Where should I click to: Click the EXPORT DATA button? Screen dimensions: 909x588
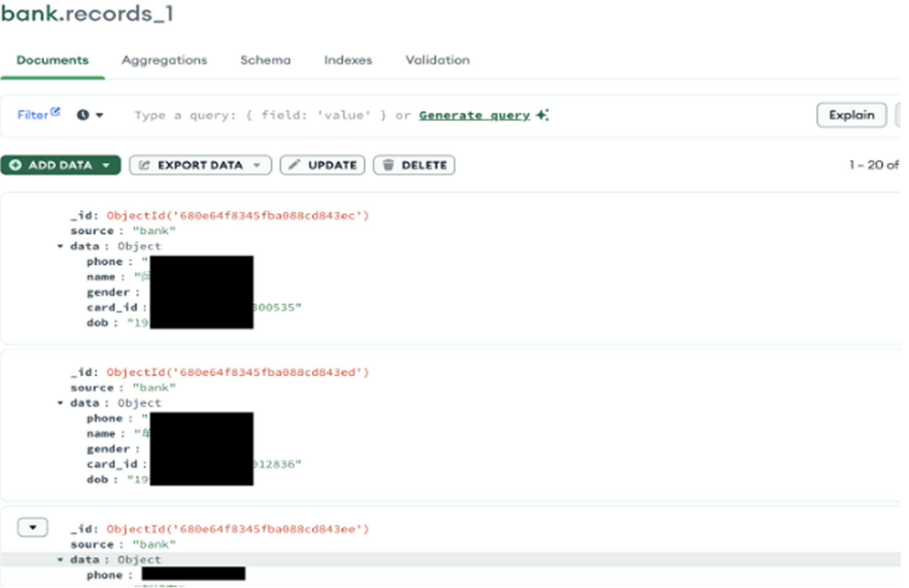coord(200,165)
